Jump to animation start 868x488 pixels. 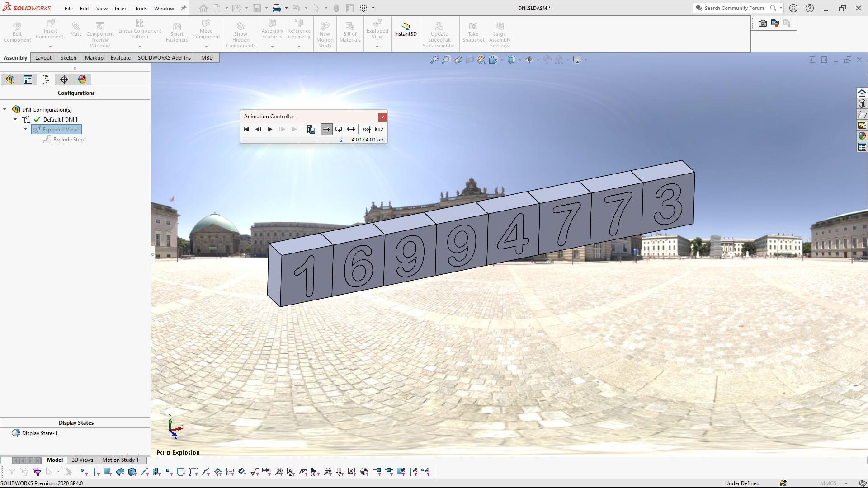[x=246, y=130]
